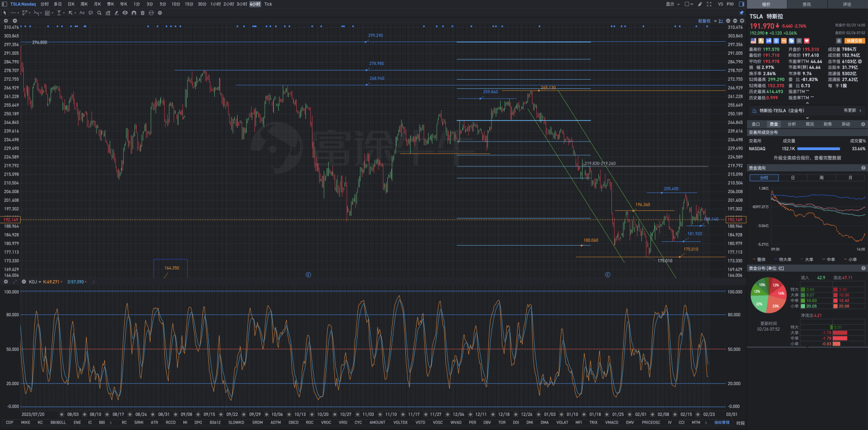Open drawing toolbar settings gear

(x=160, y=12)
